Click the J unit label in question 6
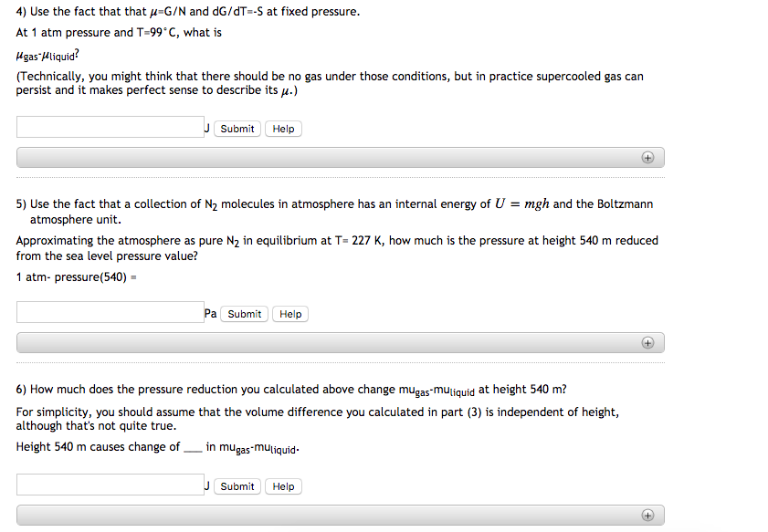Image resolution: width=768 pixels, height=532 pixels. 207,485
